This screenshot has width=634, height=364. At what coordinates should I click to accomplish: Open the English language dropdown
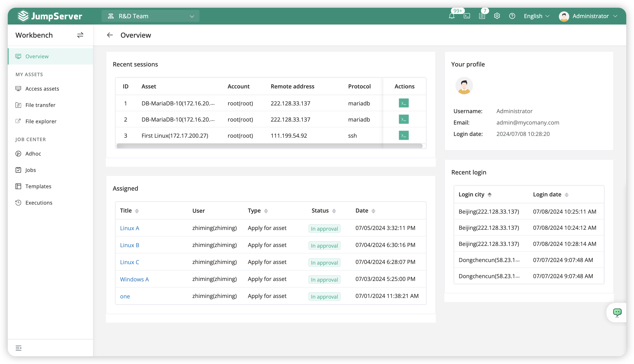pos(537,16)
